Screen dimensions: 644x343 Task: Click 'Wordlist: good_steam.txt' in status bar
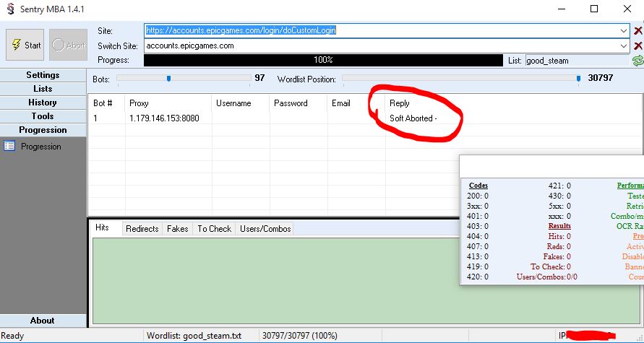(194, 336)
